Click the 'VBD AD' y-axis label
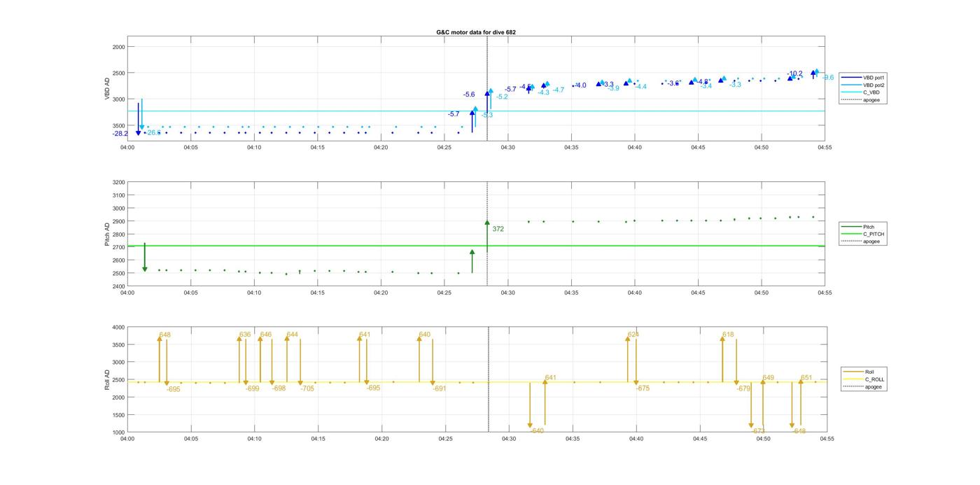 108,90
